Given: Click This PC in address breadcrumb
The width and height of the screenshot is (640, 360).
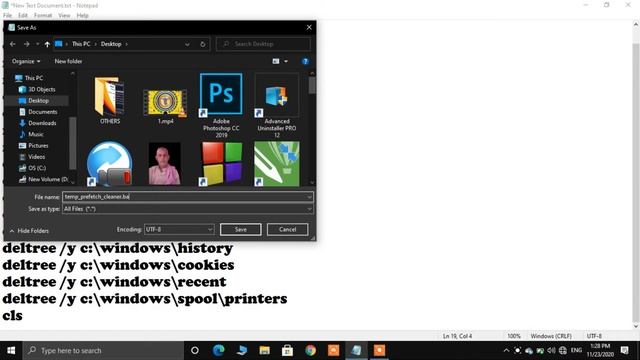Looking at the screenshot, I should 81,44.
